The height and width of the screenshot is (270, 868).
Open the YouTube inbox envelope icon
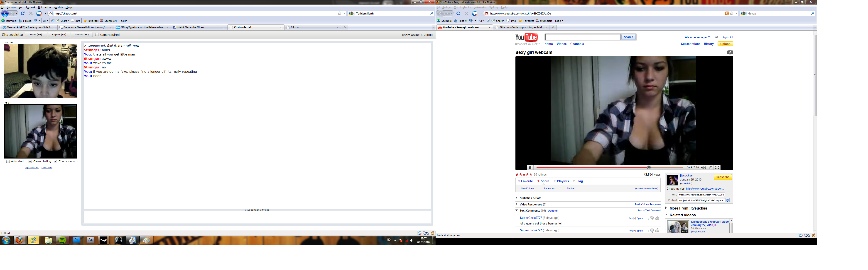716,37
